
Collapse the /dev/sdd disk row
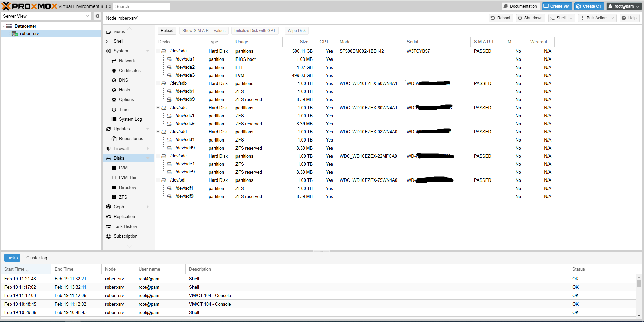(x=158, y=132)
